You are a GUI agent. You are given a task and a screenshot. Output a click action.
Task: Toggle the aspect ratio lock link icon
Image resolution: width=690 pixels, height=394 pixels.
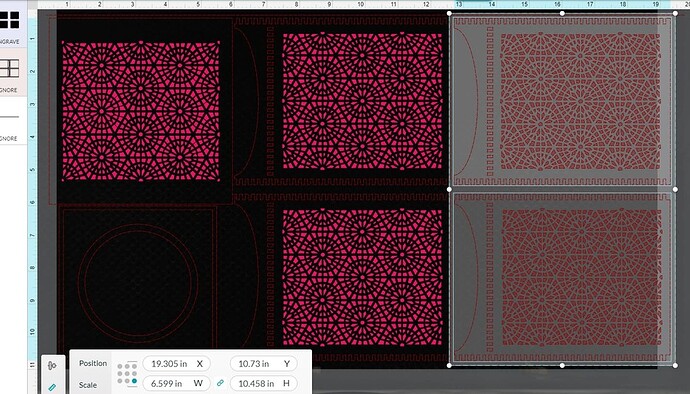(x=220, y=383)
